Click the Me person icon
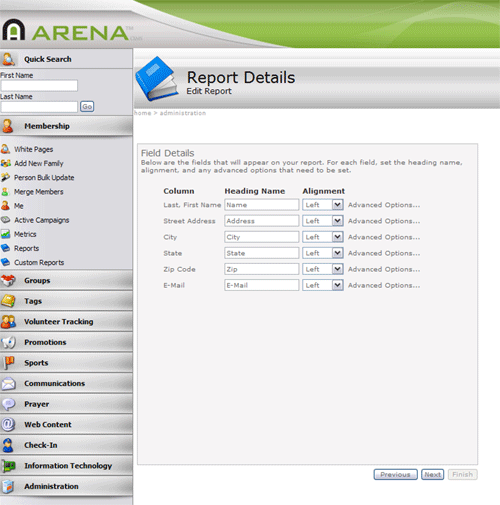Viewport: 500px width, 505px height. pos(5,206)
